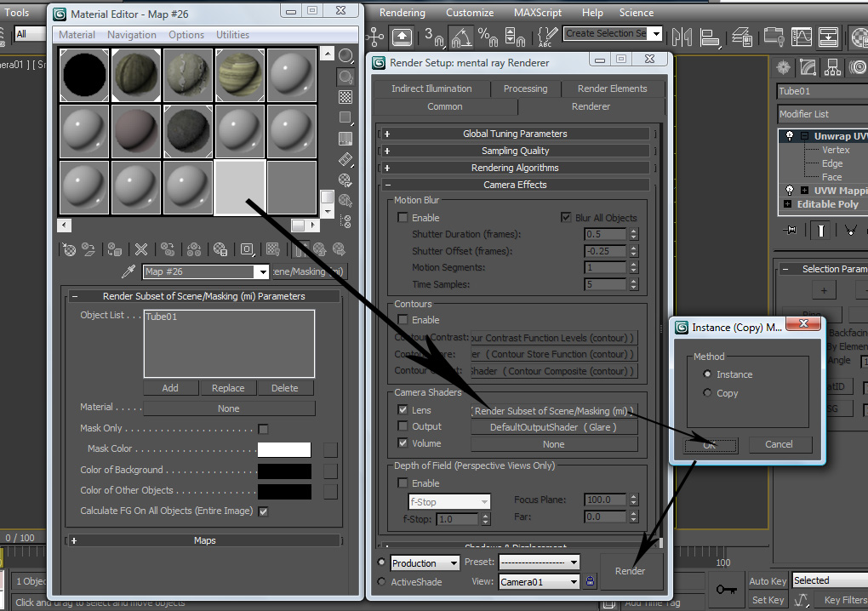Click the Color of Other Objects swatch

click(x=284, y=491)
